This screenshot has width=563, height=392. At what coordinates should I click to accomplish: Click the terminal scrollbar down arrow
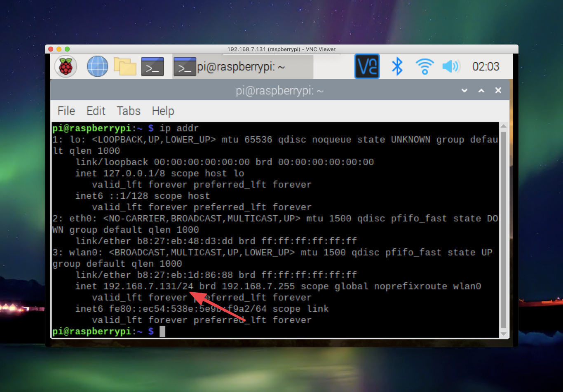coord(504,333)
